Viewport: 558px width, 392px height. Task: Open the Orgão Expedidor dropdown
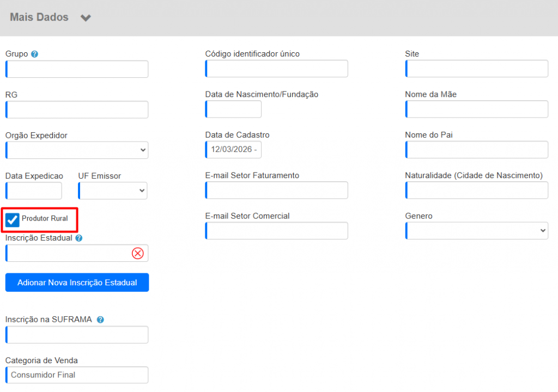coord(77,150)
